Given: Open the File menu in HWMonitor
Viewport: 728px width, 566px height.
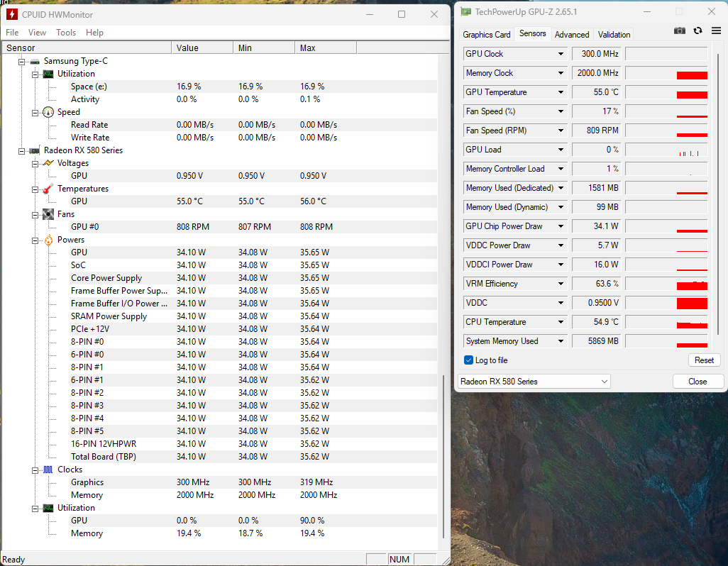Looking at the screenshot, I should (12, 33).
